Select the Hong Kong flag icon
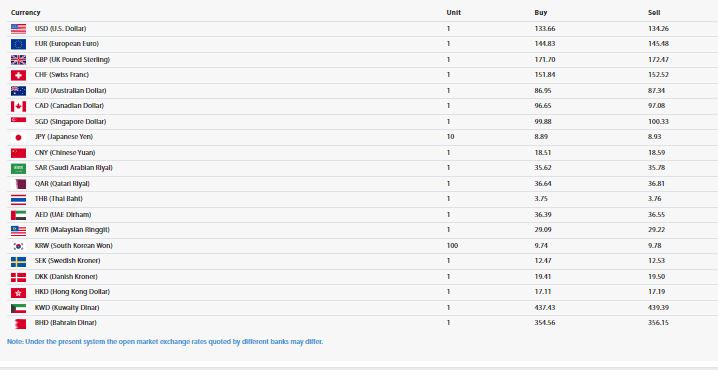 (x=18, y=293)
